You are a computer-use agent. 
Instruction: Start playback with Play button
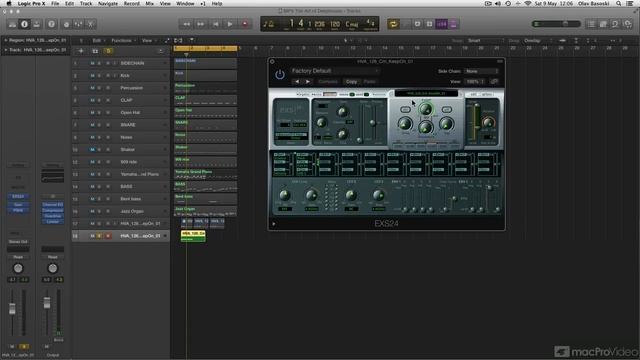(x=230, y=24)
